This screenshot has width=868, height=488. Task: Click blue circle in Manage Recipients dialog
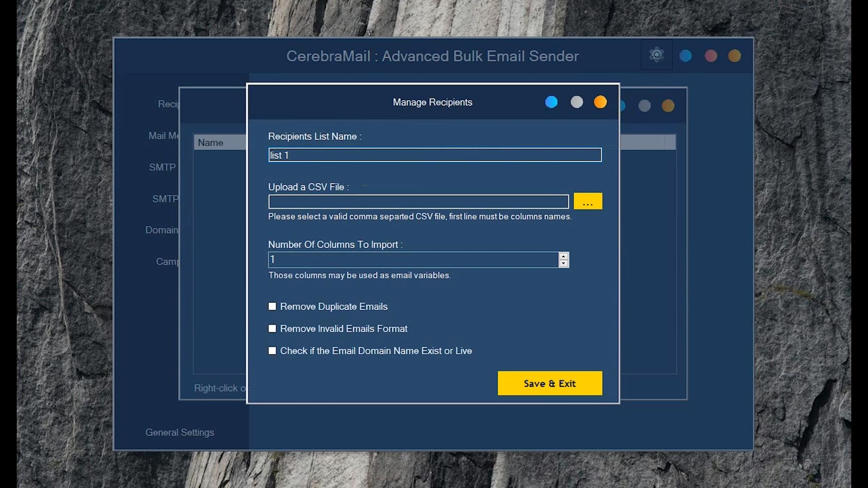[x=551, y=102]
